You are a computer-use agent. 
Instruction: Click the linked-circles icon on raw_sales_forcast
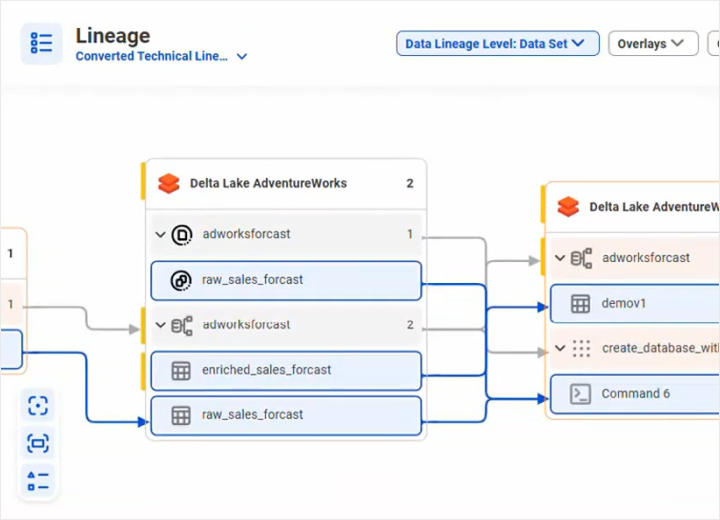(181, 280)
